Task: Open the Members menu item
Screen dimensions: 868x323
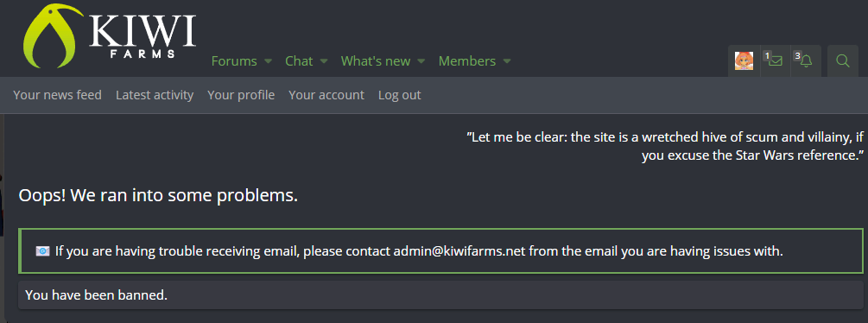Action: tap(467, 61)
